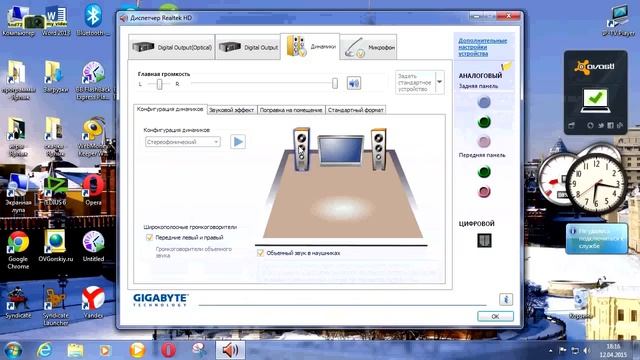Open the Поправка на помещение tab
The image size is (640, 360).
pos(291,110)
